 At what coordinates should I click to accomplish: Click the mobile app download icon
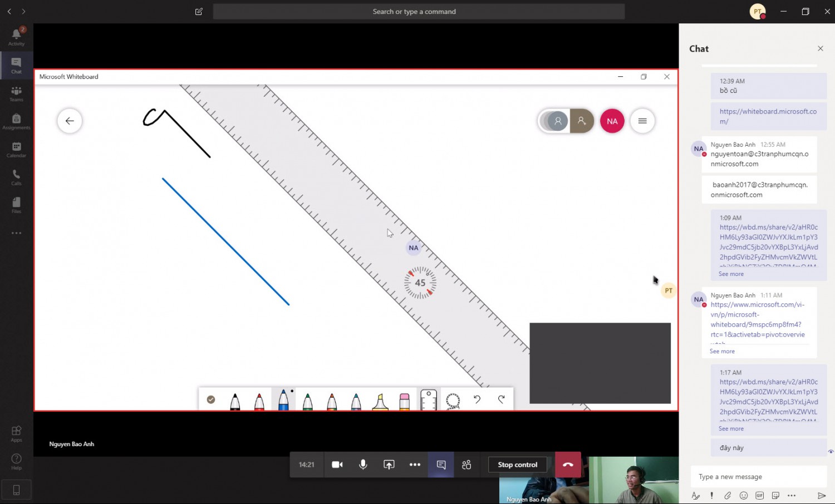[x=17, y=490]
